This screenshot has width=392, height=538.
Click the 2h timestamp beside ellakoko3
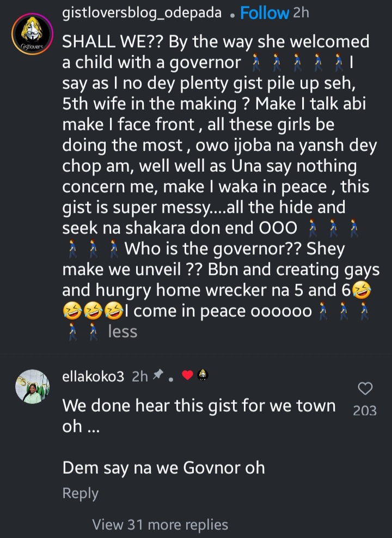pos(140,376)
